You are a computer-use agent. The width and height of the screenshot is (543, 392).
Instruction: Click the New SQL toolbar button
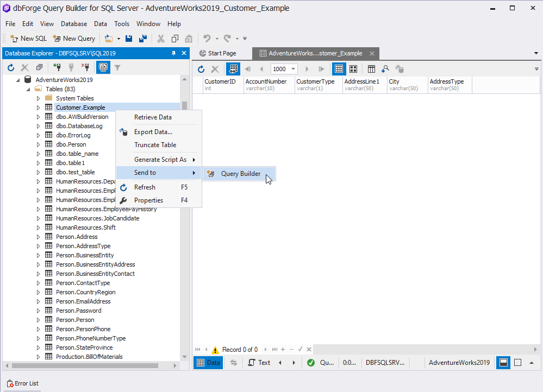click(x=28, y=39)
